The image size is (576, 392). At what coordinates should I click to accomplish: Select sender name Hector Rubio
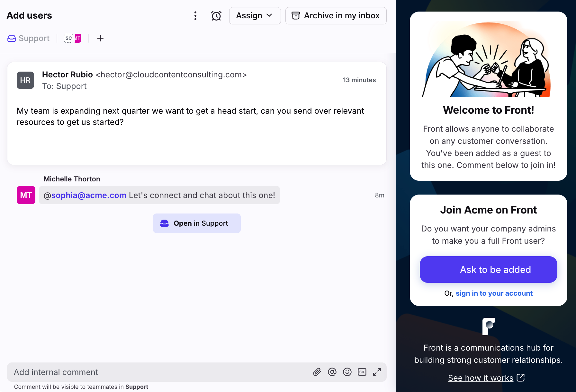tap(67, 74)
